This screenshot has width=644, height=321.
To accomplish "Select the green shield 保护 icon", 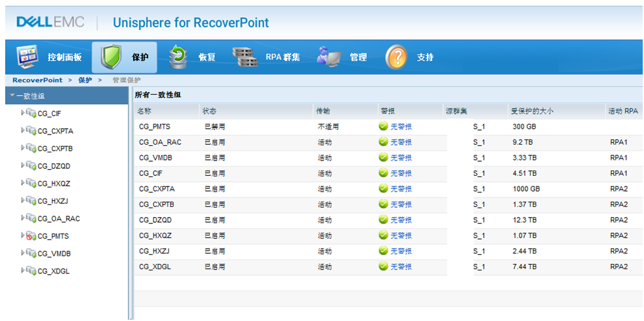I will click(112, 57).
